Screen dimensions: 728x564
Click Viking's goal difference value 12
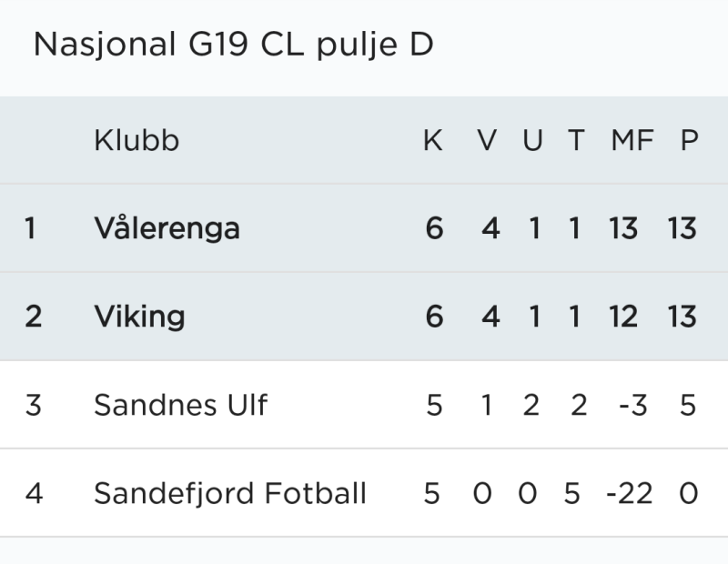coord(624,317)
